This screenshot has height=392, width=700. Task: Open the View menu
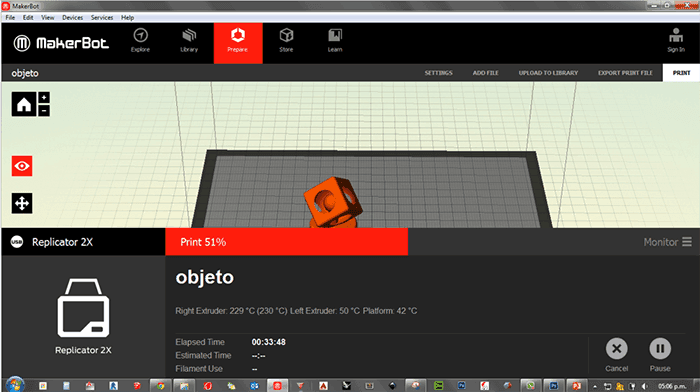tap(48, 17)
